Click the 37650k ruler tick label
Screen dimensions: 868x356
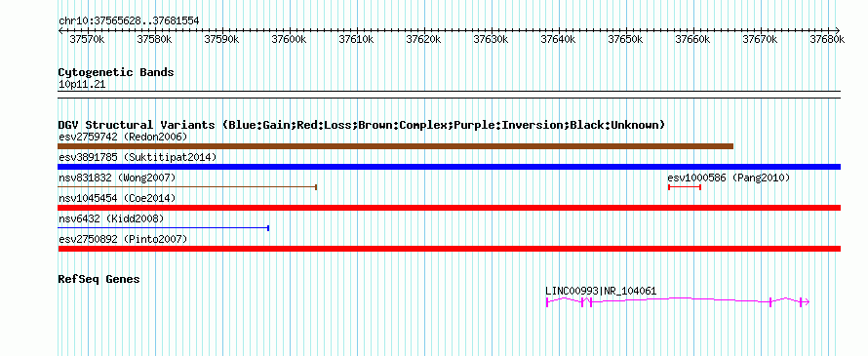coord(625,39)
